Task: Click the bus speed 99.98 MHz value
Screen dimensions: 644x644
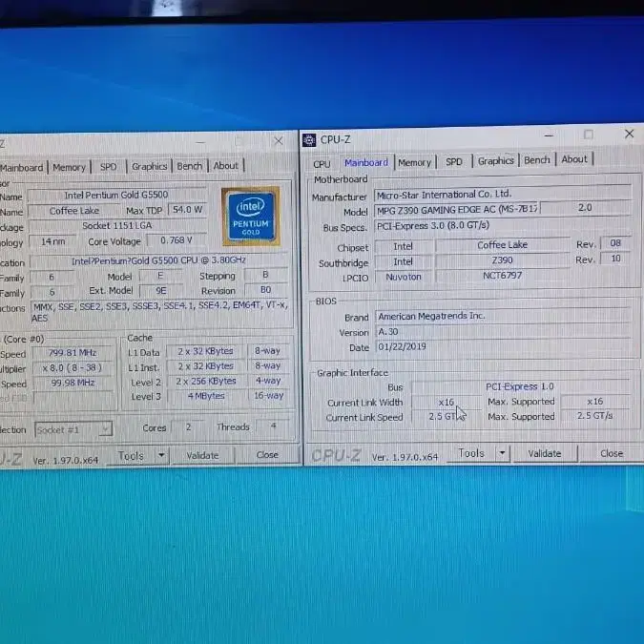Action: click(73, 384)
